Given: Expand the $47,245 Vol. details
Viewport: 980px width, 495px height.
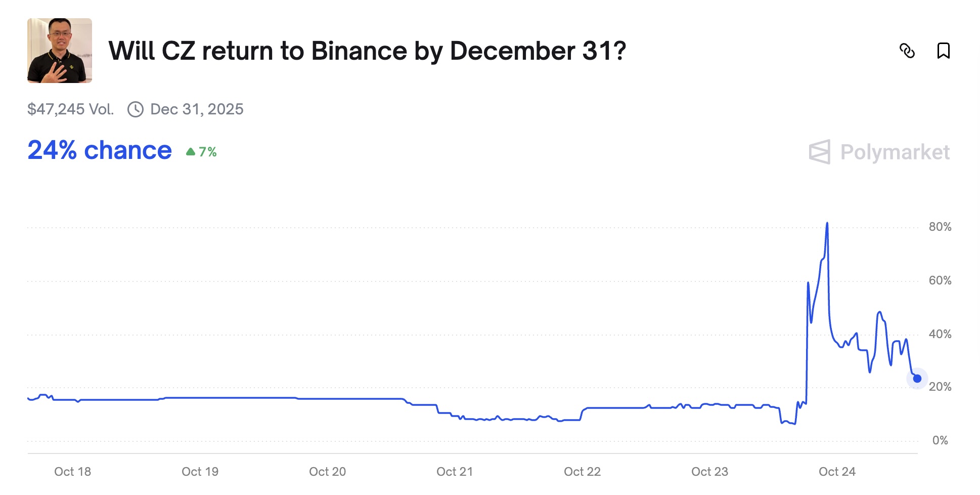Looking at the screenshot, I should [71, 109].
